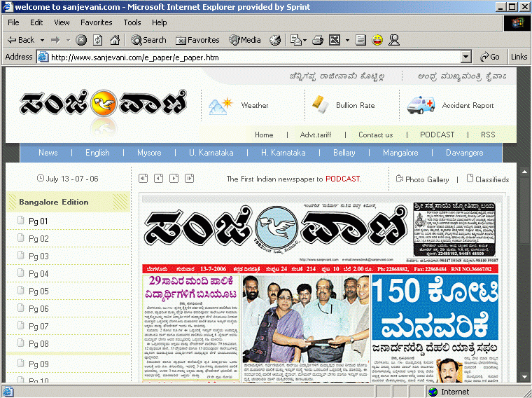Go to next page navigation icon
This screenshot has width=532, height=398.
click(x=174, y=178)
